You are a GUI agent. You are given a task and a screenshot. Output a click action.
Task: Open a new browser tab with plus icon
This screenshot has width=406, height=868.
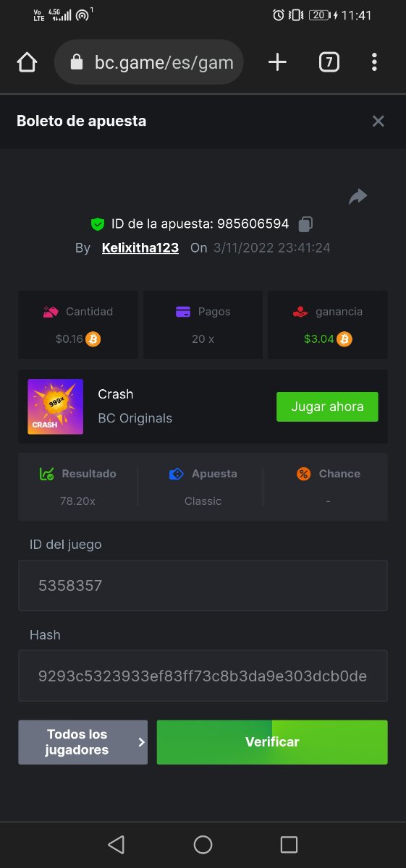click(x=277, y=62)
